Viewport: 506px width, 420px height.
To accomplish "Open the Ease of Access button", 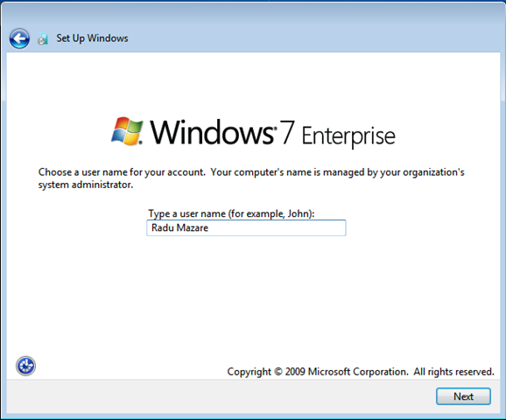I will [25, 366].
